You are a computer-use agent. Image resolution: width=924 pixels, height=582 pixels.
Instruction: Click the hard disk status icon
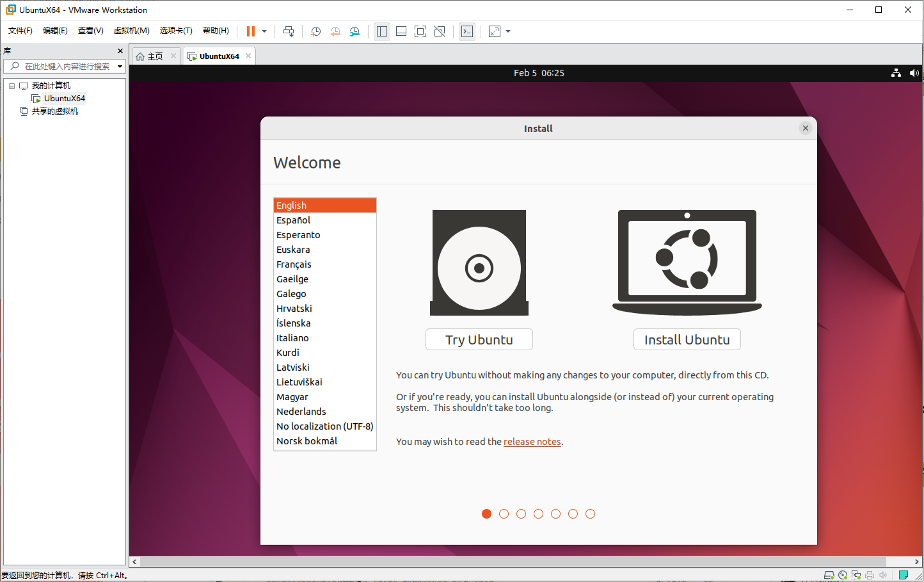tap(829, 575)
